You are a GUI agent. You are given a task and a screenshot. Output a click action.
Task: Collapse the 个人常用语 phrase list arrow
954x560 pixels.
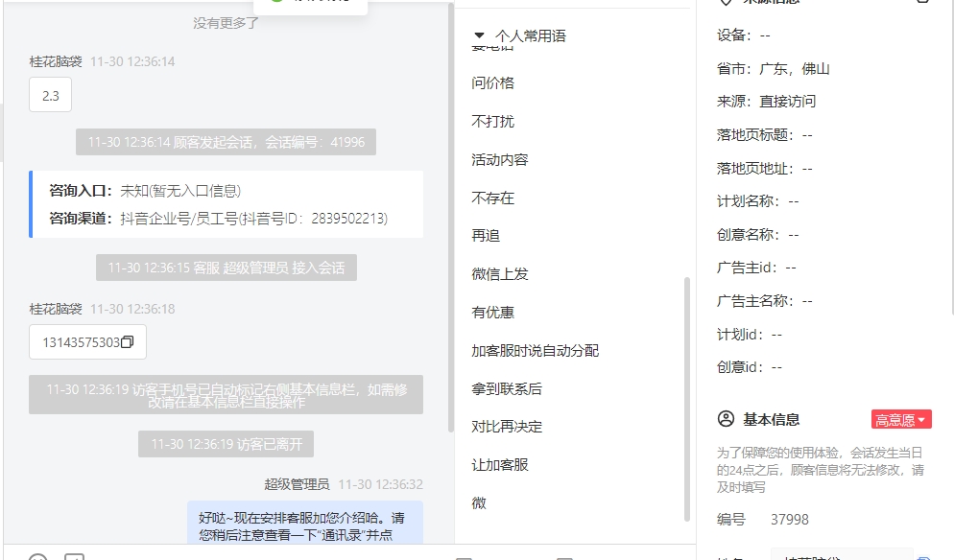coord(480,35)
